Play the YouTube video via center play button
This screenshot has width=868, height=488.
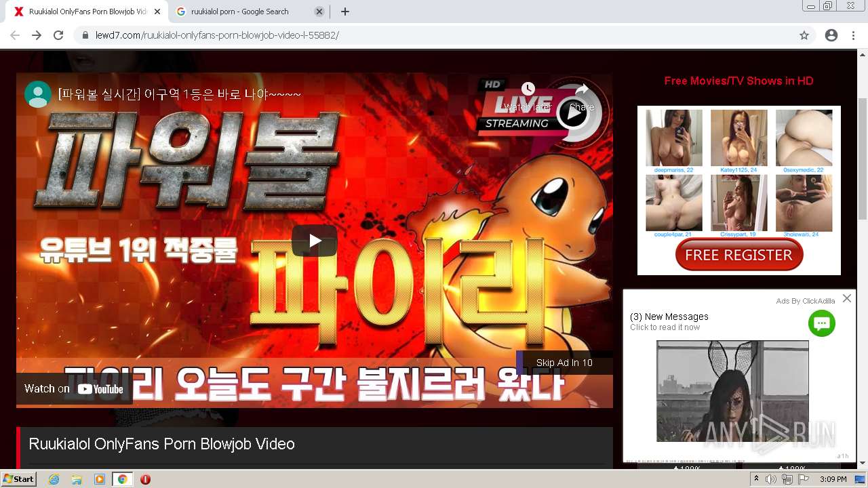point(315,241)
